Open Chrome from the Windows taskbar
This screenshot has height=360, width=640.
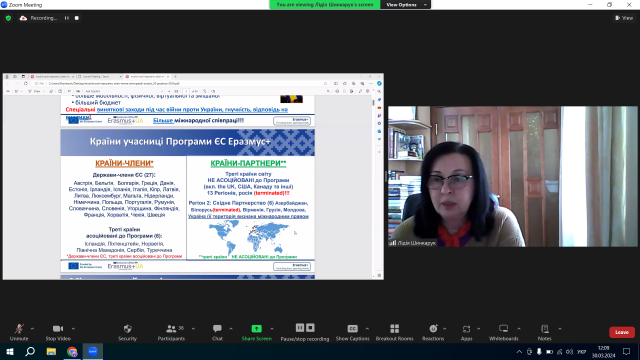[x=72, y=351]
